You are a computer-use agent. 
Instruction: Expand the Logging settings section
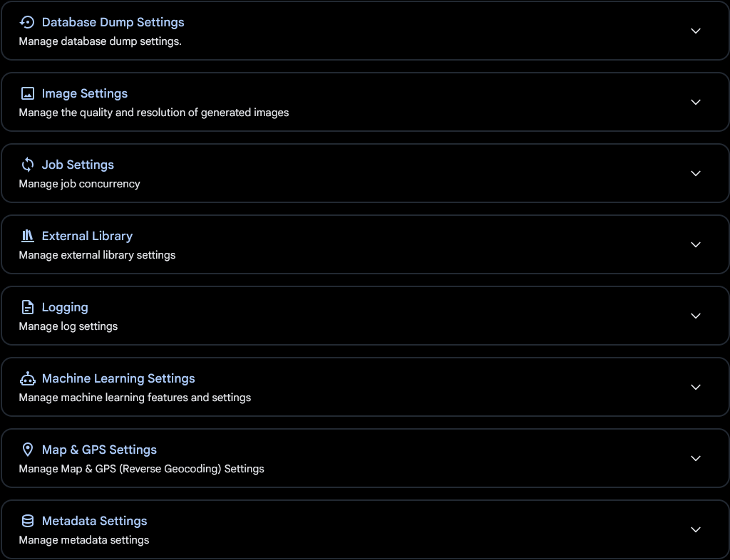(695, 316)
